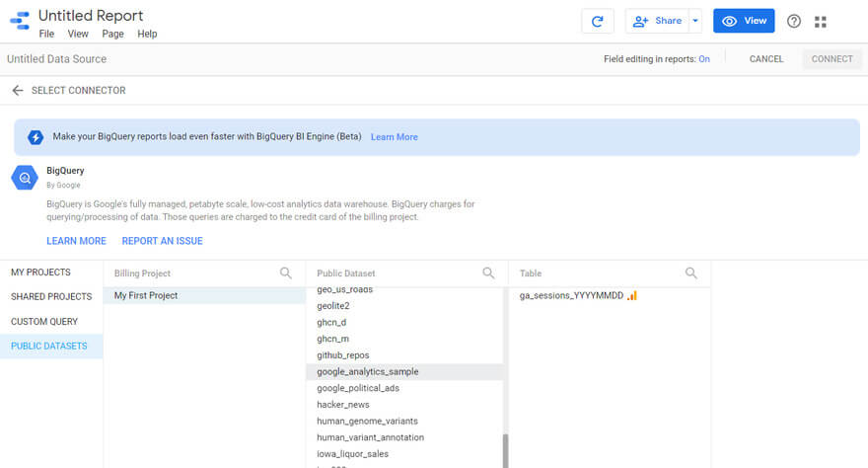This screenshot has width=868, height=468.
Task: Open the Page menu
Action: tap(112, 35)
